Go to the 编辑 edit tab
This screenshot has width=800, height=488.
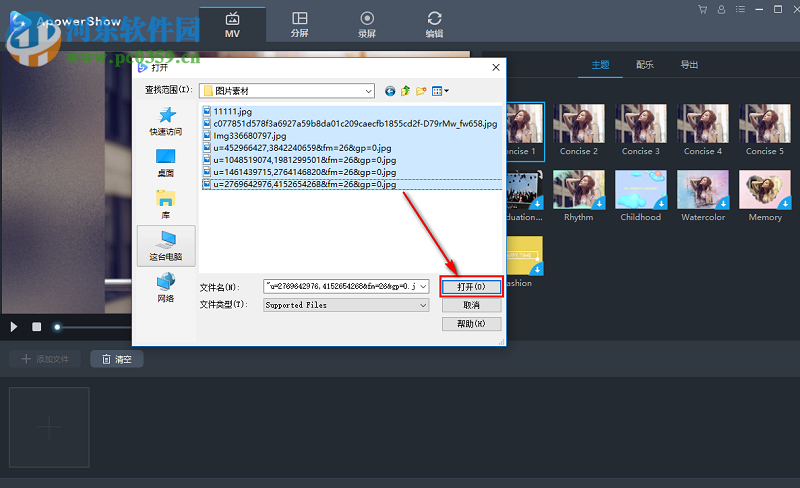tap(434, 25)
